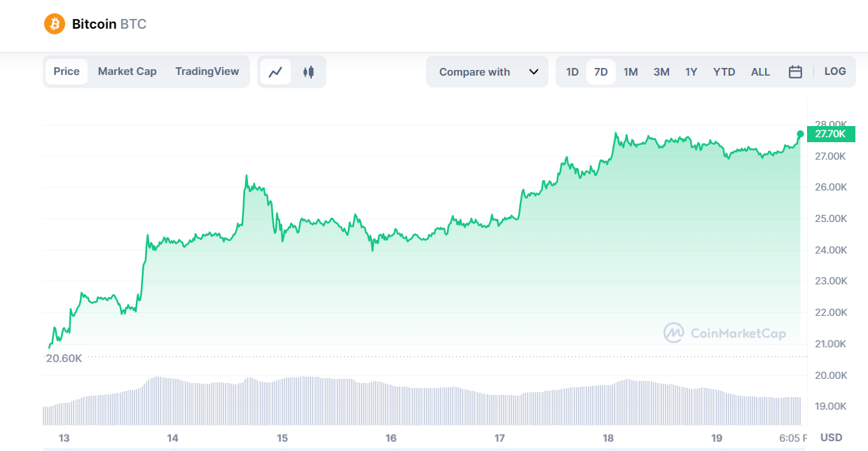This screenshot has height=451, width=868.
Task: Click the green end-of-line price dot
Action: (800, 134)
